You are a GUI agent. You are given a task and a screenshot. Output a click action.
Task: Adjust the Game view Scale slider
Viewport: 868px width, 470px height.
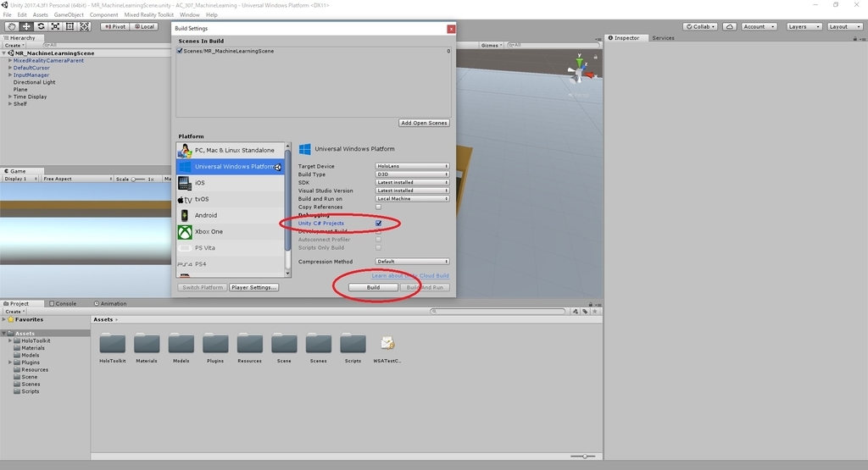pos(138,180)
